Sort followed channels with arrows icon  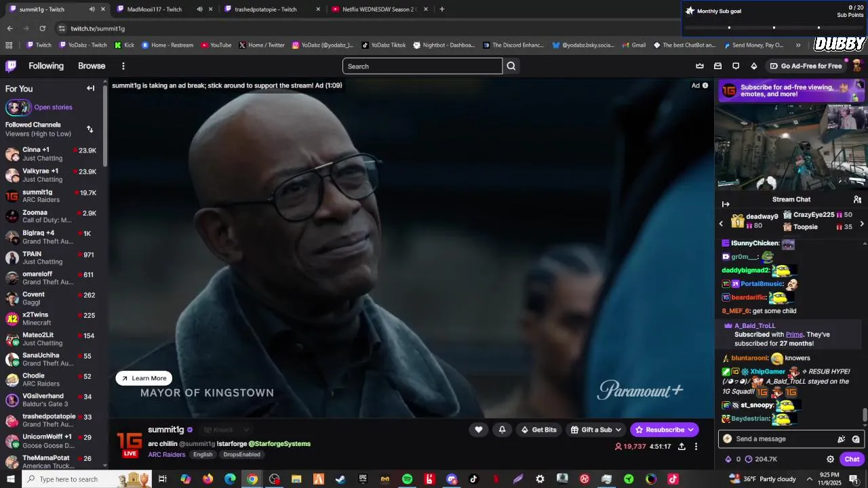pyautogui.click(x=90, y=129)
